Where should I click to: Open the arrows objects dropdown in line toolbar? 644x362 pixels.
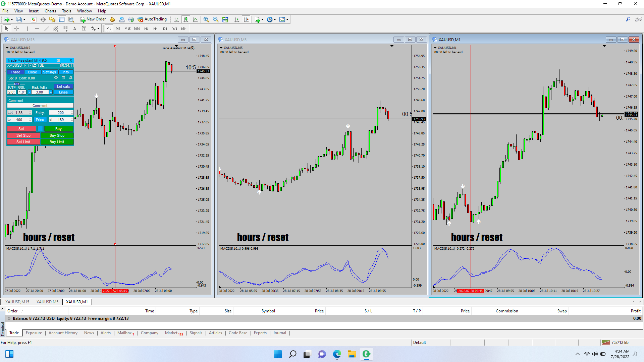pyautogui.click(x=98, y=29)
